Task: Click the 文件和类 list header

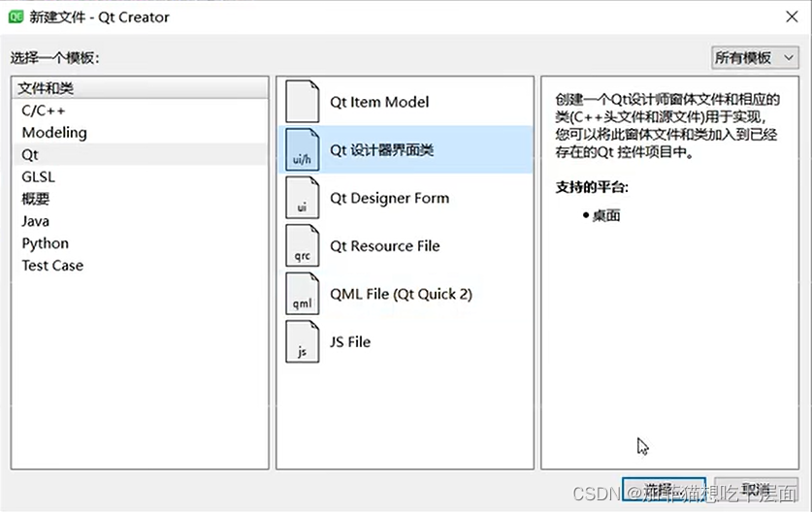Action: click(x=140, y=88)
